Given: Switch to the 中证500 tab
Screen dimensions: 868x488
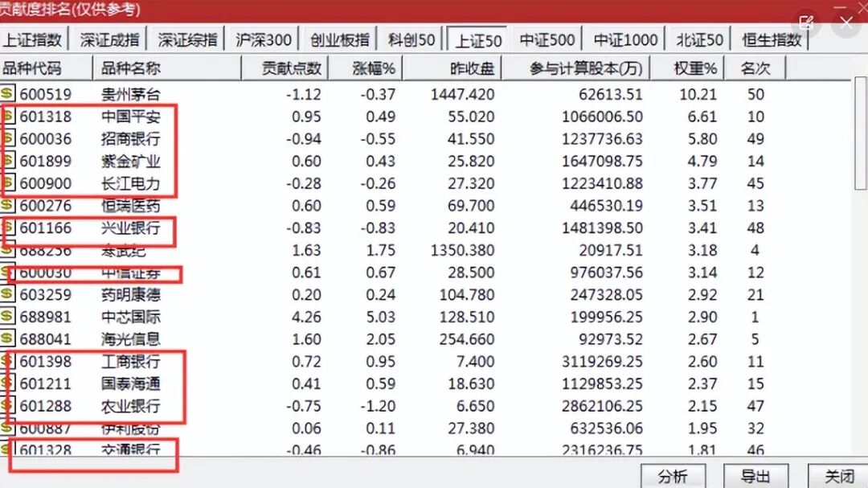Looking at the screenshot, I should [x=547, y=40].
